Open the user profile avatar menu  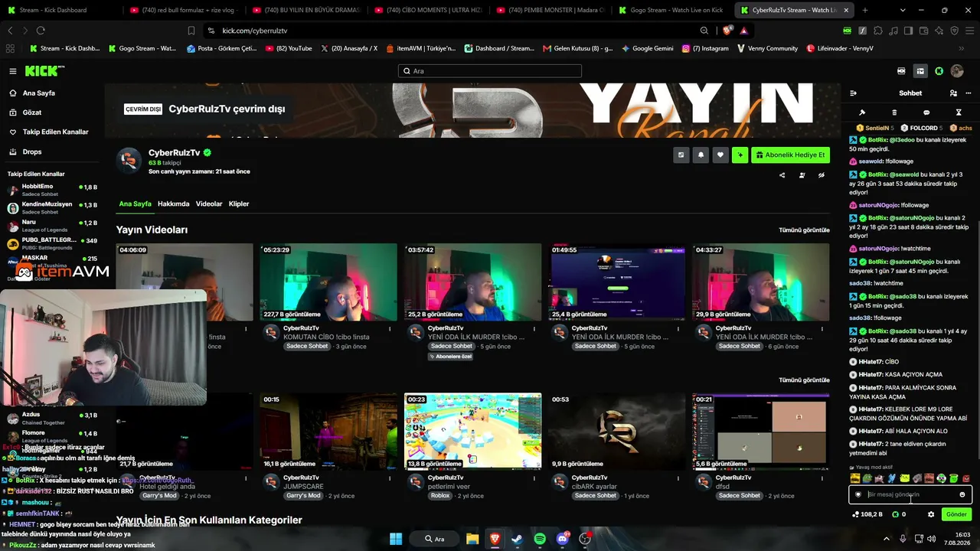click(x=957, y=71)
